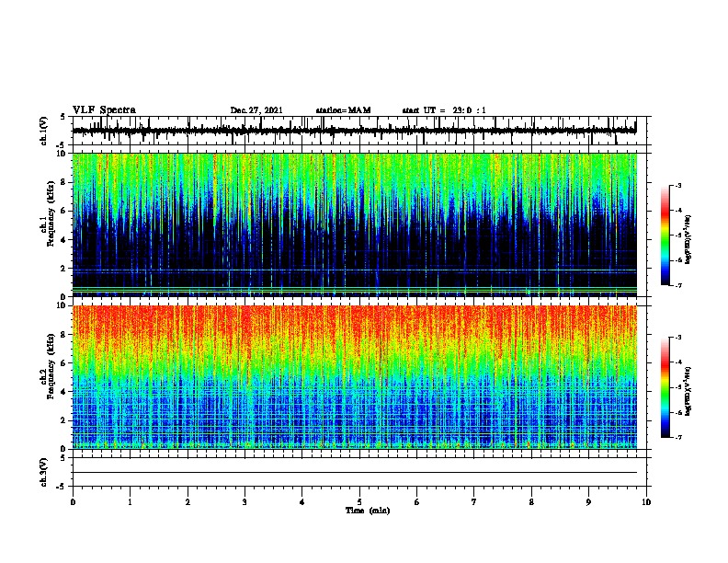Click the ch.1 voltage waveform trace
The image size is (728, 563).
point(355,131)
